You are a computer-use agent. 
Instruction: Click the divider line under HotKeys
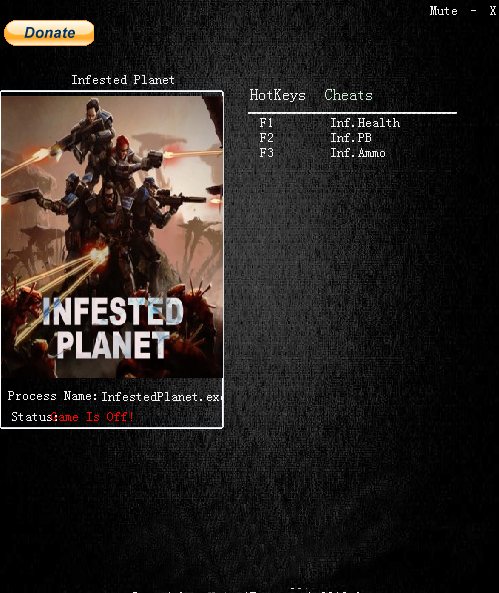pos(352,113)
